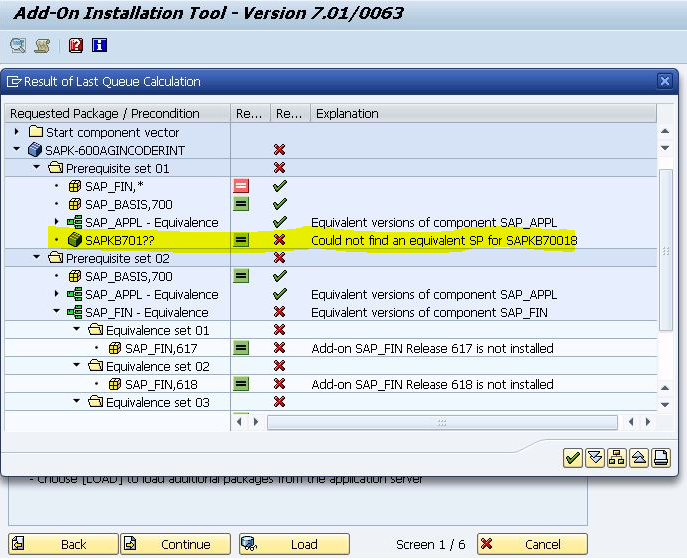Image resolution: width=687 pixels, height=560 pixels.
Task: Close the Result of Last Queue Calculation dialog
Action: coord(665,81)
